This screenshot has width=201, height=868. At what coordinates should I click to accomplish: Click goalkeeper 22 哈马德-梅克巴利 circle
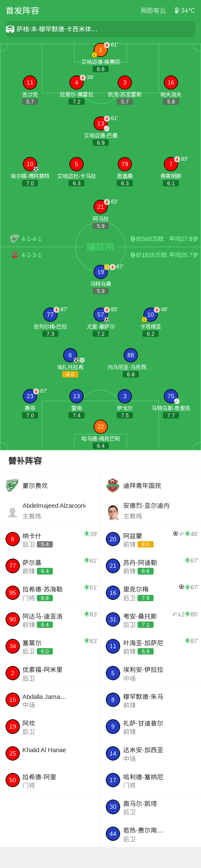101,427
